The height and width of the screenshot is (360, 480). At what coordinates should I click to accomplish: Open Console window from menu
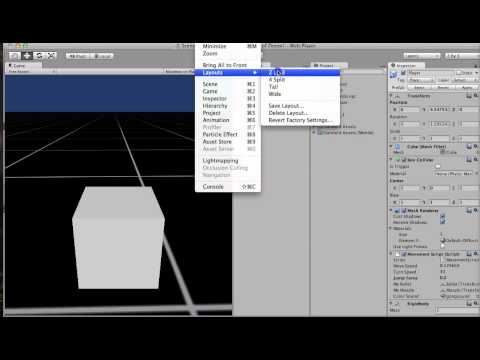(x=228, y=187)
